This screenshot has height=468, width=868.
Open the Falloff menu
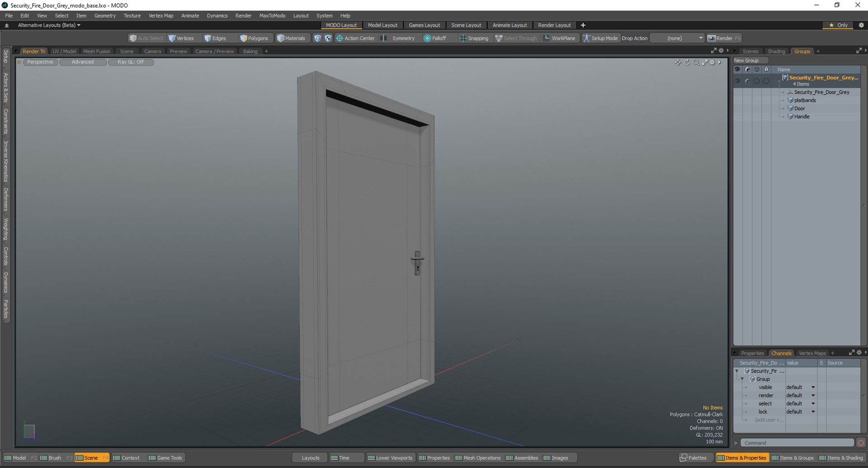(435, 38)
